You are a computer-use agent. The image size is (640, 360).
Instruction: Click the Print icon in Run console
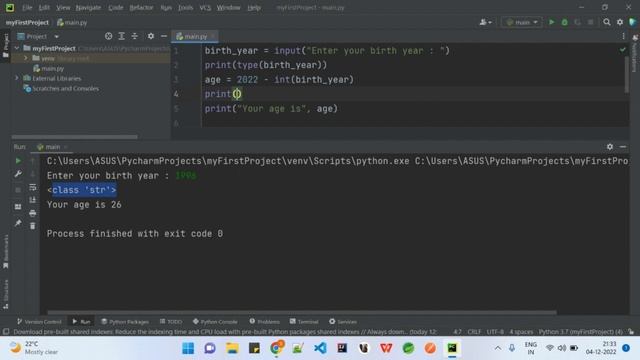point(33,213)
